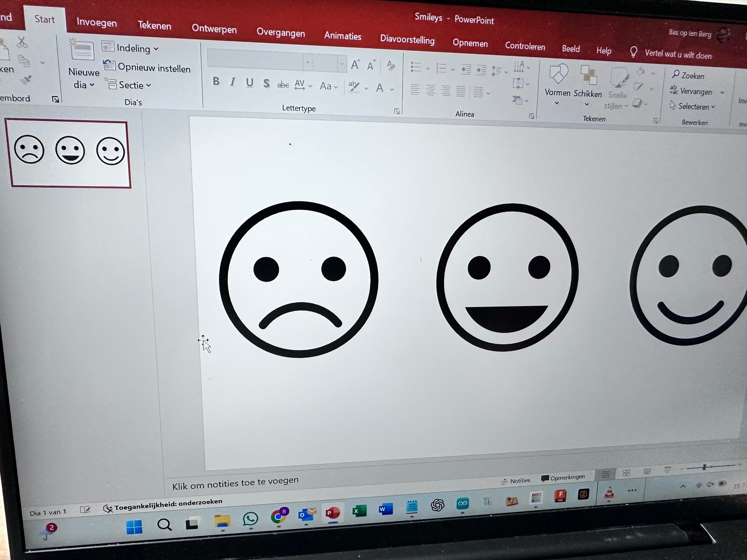Clear all formatting eraser icon
This screenshot has height=560, width=747.
point(391,66)
